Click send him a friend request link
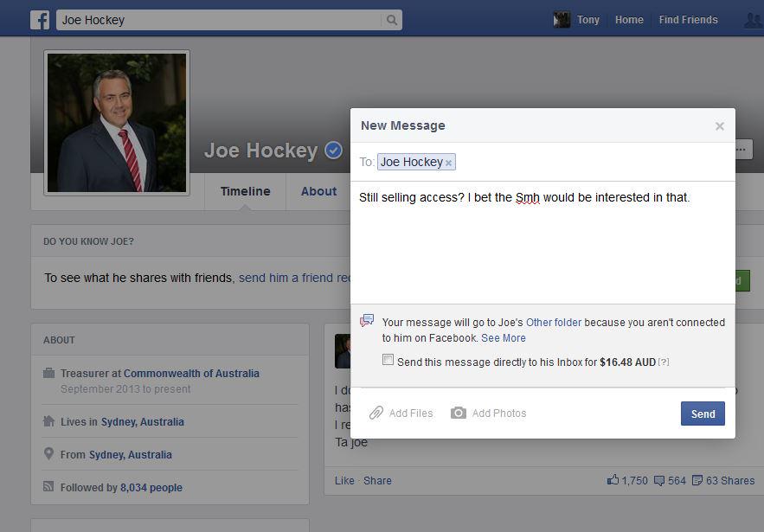The width and height of the screenshot is (764, 532). (x=294, y=278)
